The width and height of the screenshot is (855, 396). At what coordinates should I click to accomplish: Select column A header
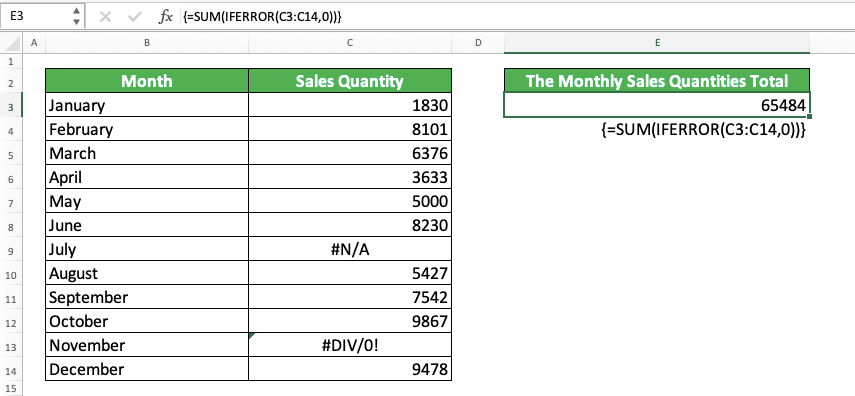click(34, 43)
